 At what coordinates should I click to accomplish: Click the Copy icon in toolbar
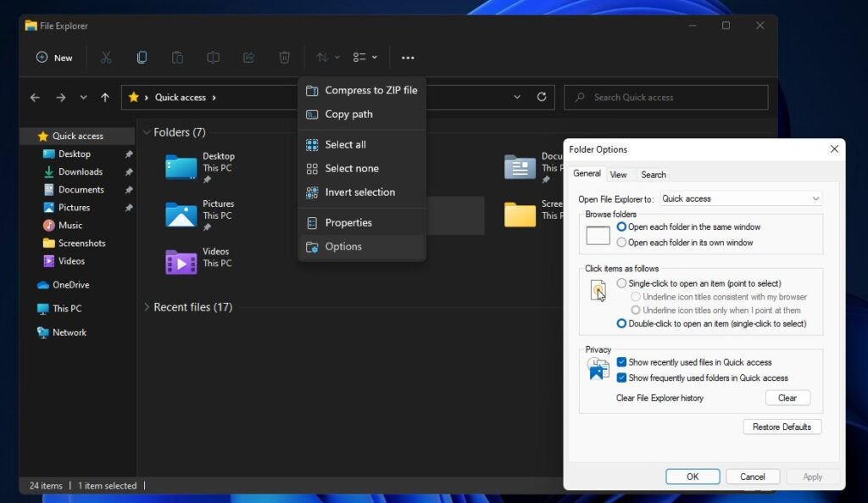pyautogui.click(x=142, y=58)
